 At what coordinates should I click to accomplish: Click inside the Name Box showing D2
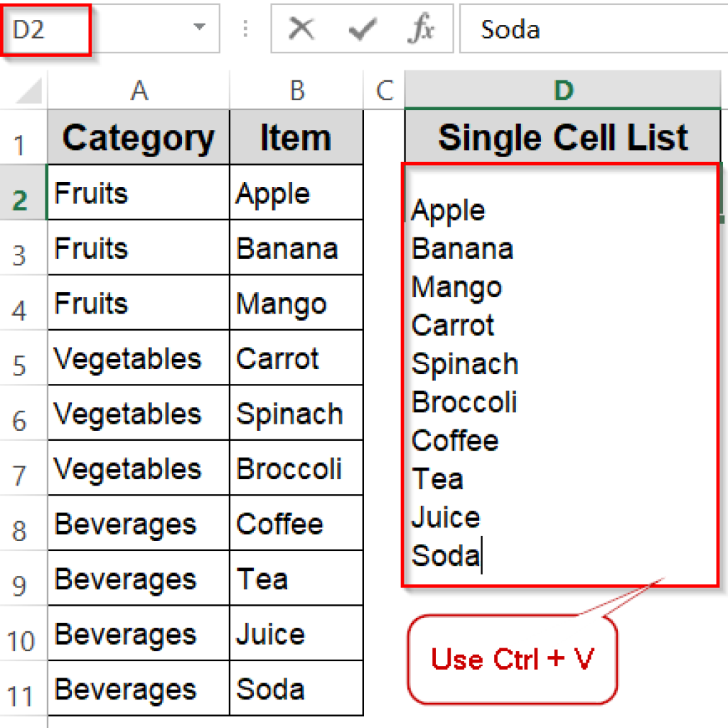tap(43, 28)
